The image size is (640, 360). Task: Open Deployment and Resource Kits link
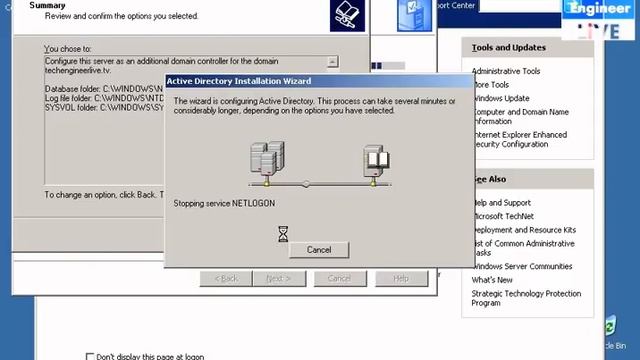click(x=524, y=230)
